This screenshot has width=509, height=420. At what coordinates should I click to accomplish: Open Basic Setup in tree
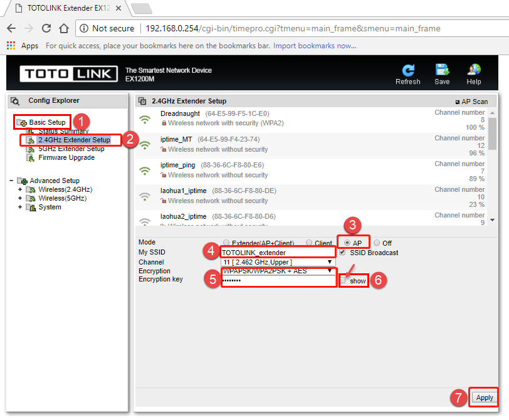[x=48, y=122]
